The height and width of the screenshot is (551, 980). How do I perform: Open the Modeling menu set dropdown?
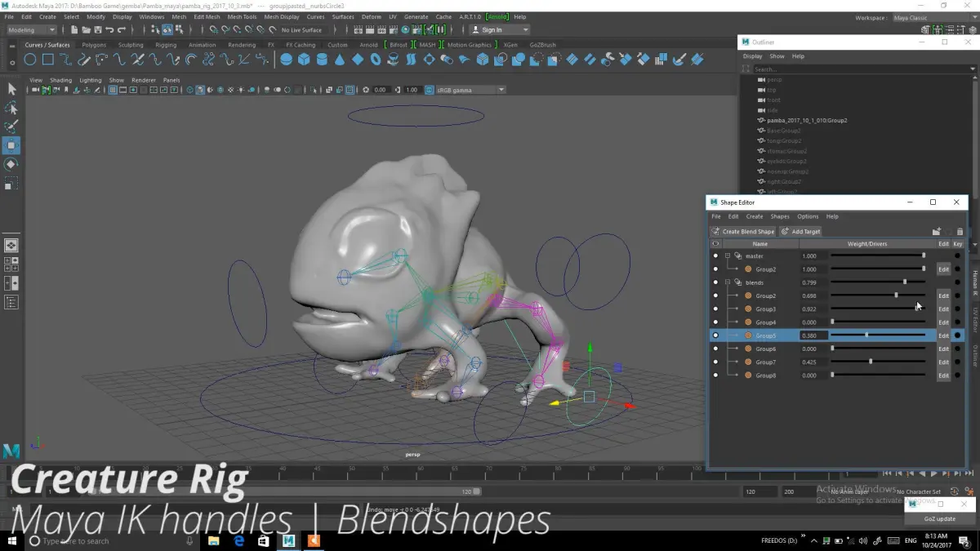click(30, 30)
